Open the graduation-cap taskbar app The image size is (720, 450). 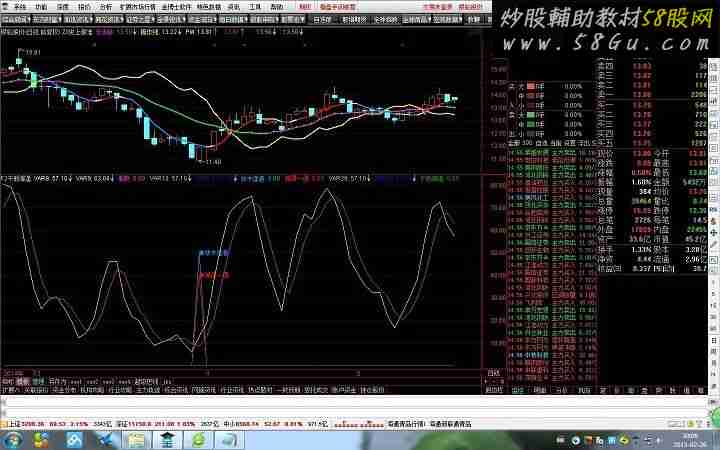[167, 440]
